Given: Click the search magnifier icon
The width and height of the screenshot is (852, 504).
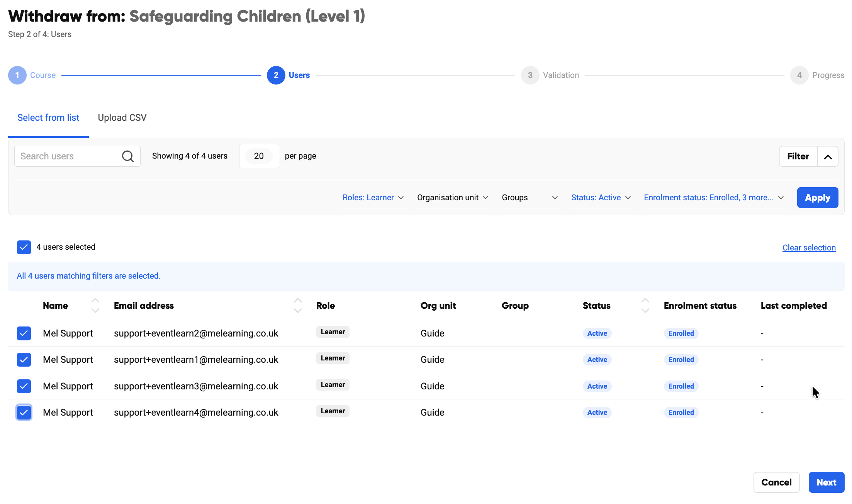Looking at the screenshot, I should point(128,156).
